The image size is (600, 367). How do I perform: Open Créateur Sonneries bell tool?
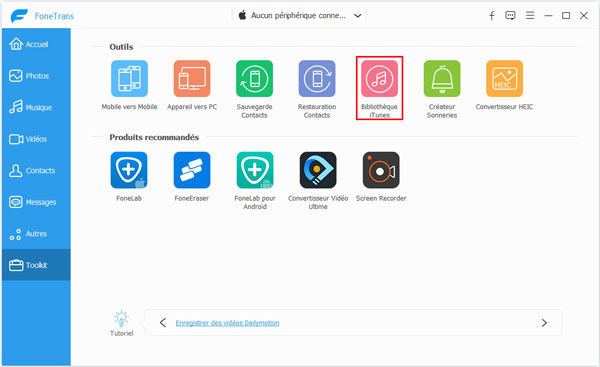(442, 78)
